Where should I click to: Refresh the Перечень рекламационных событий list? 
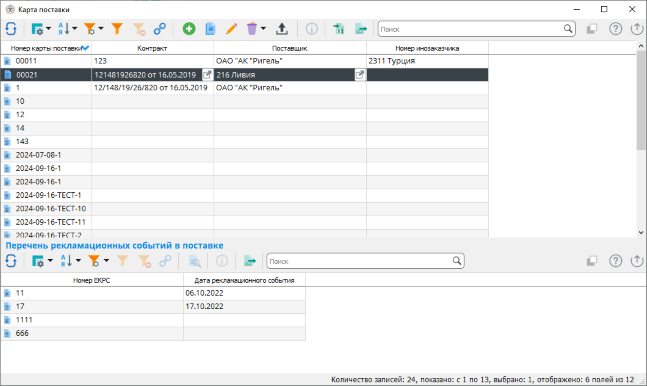[x=11, y=261]
